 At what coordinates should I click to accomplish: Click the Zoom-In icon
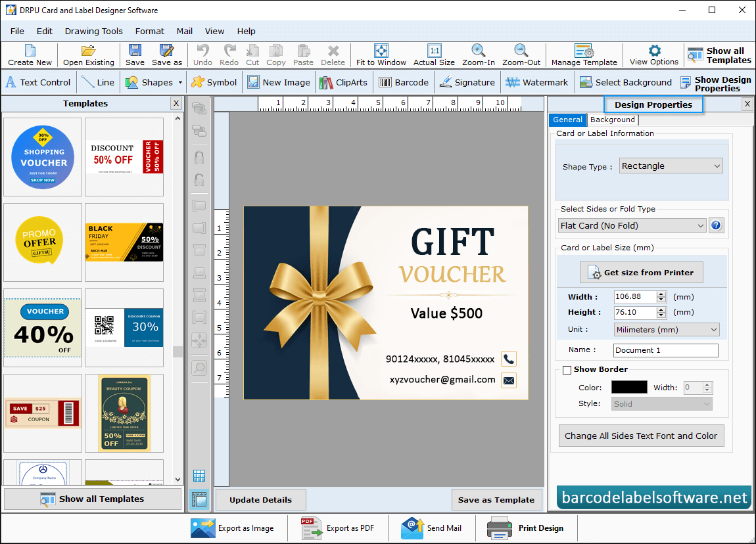click(x=479, y=55)
